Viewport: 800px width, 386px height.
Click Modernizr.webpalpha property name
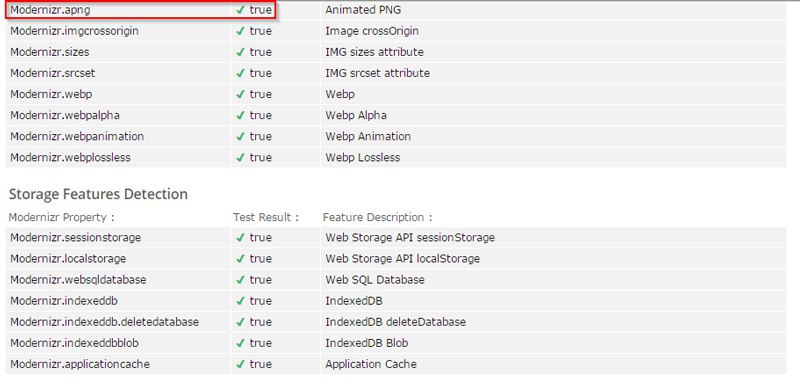65,115
